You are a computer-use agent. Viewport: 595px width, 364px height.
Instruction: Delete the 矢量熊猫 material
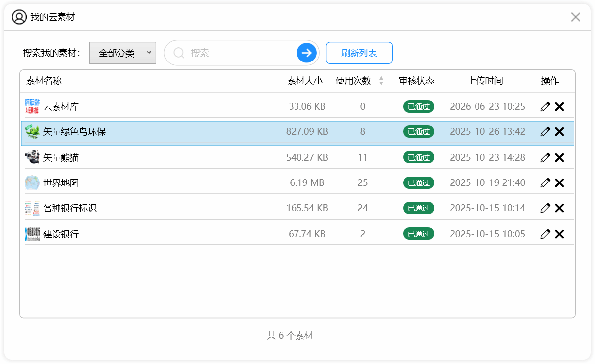click(x=559, y=157)
